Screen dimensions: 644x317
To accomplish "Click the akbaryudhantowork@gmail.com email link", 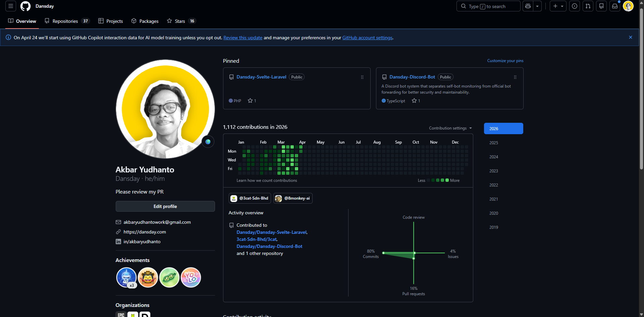I will 157,222.
